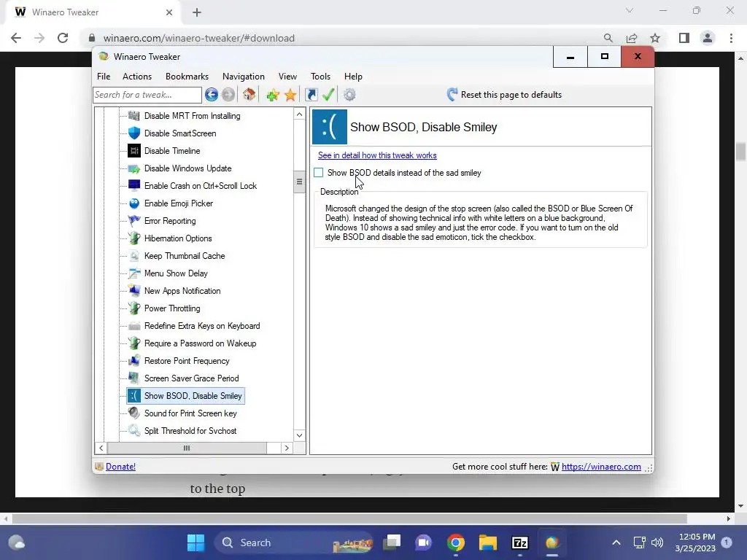Click inside Search for a tweak field
The image size is (747, 560).
click(147, 95)
